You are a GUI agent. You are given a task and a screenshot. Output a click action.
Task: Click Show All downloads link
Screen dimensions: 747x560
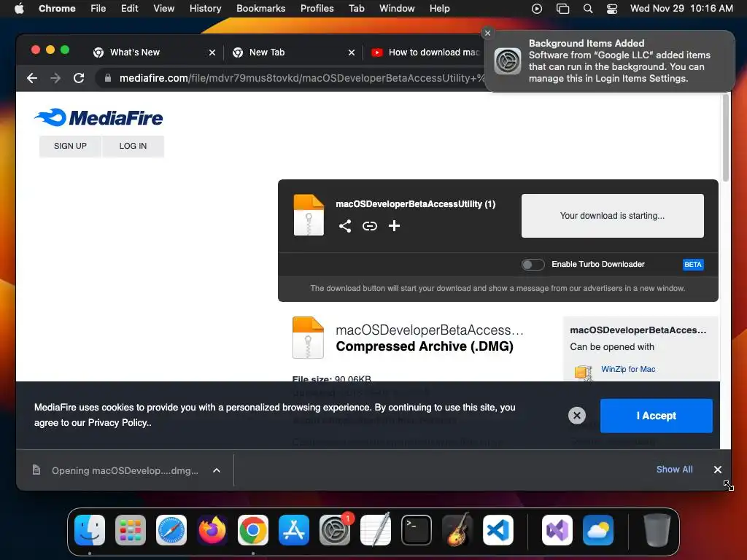click(x=674, y=470)
